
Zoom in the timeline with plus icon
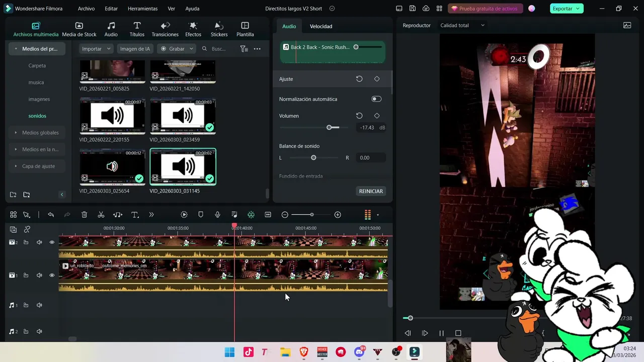(x=338, y=215)
